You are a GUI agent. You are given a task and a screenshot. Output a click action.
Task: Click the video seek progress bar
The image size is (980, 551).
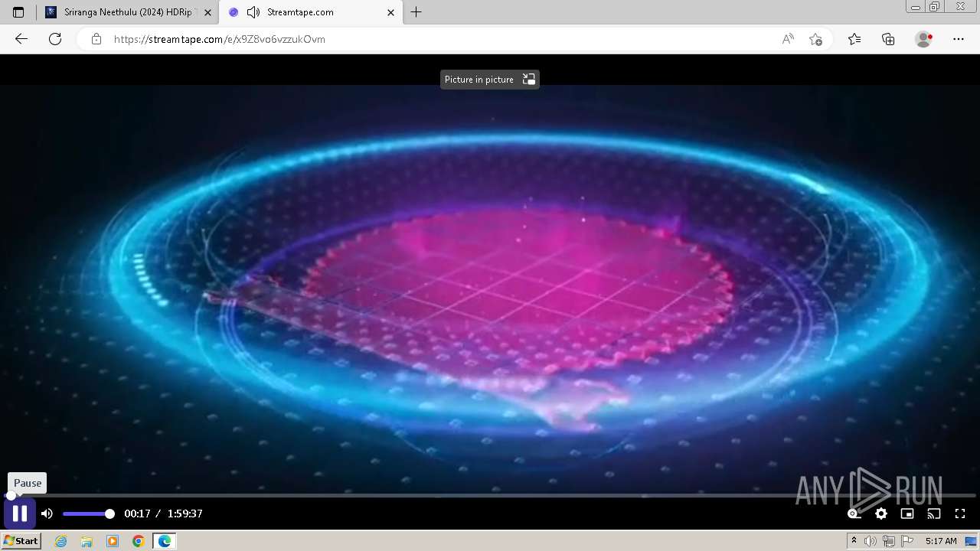(x=490, y=495)
